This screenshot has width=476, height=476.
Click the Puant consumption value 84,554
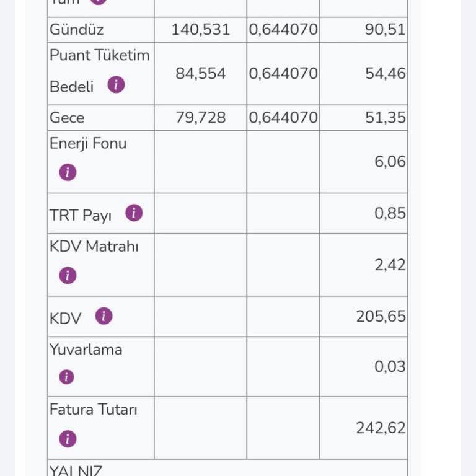(200, 74)
